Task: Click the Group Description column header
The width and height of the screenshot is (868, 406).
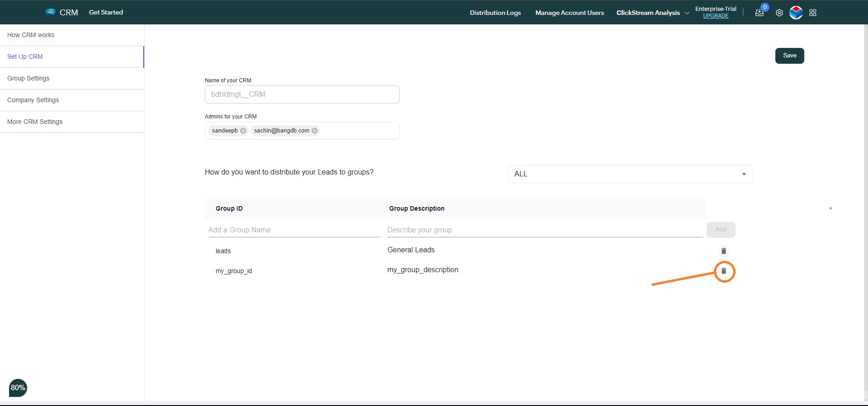Action: pos(417,208)
